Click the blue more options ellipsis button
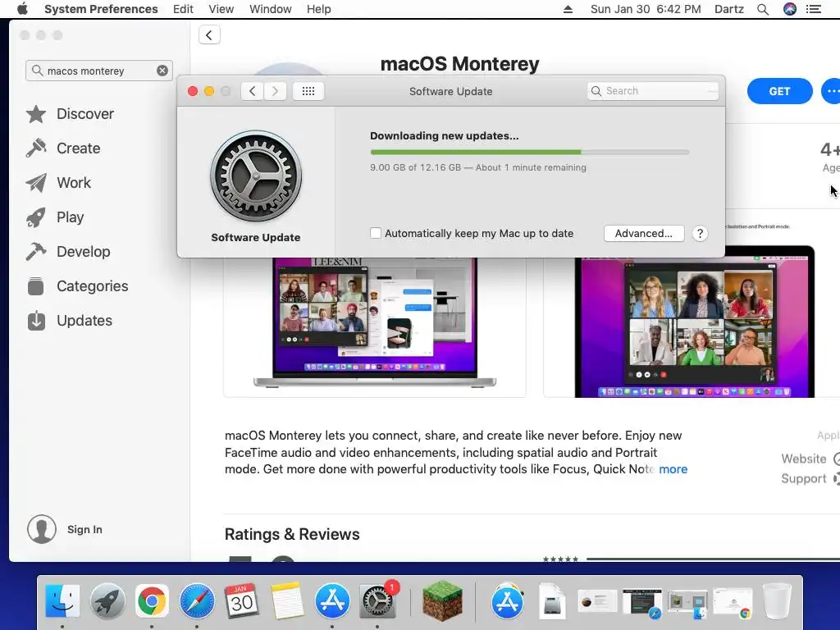Screen dimensions: 840x630 point(831,91)
